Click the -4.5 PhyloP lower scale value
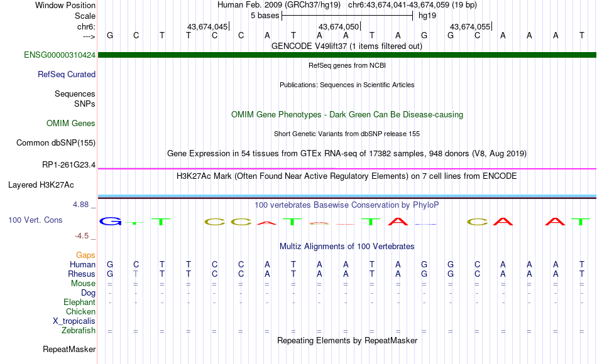 (x=82, y=236)
